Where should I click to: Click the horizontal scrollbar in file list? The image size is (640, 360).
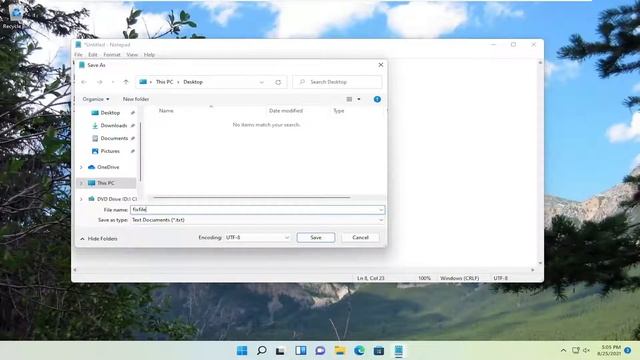point(251,198)
